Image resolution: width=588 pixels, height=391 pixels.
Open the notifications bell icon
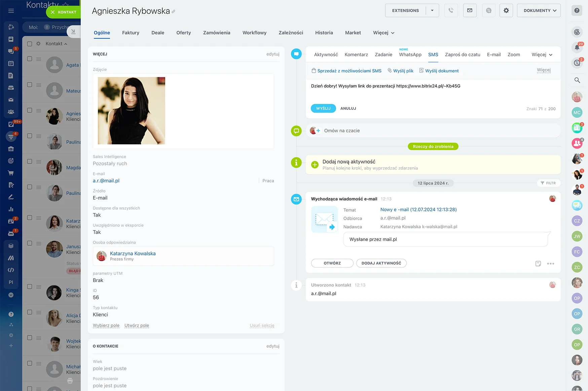pos(577,47)
